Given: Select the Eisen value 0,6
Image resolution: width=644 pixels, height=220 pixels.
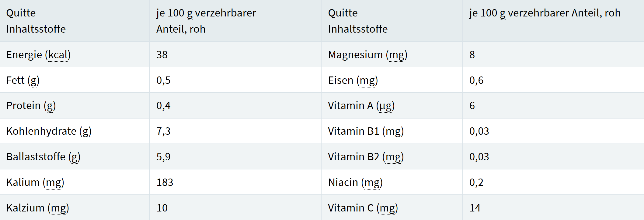Looking at the screenshot, I should [x=476, y=80].
